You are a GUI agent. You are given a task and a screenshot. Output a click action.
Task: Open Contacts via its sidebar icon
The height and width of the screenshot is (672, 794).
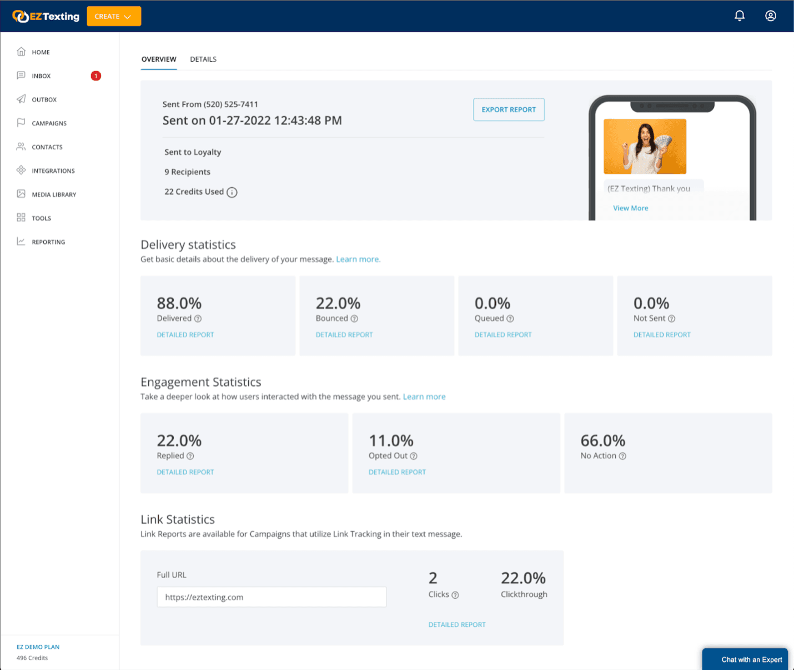(21, 147)
